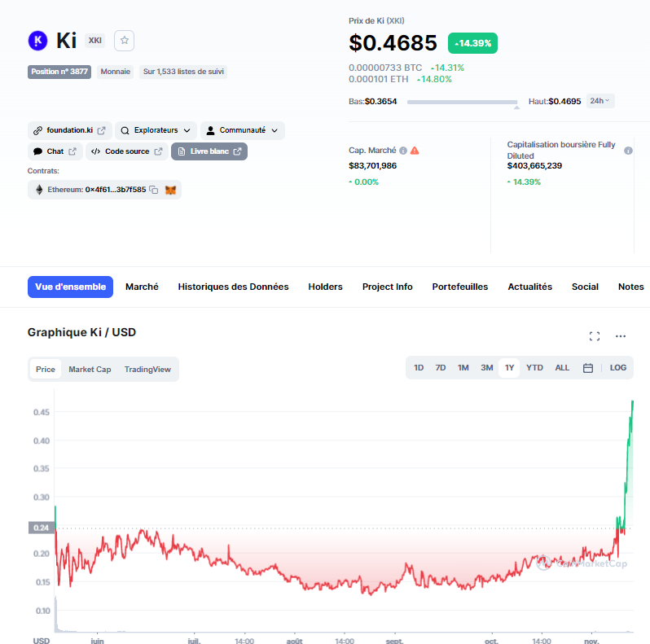Click the market cap warning triangle
This screenshot has height=644, width=650.
coord(415,151)
